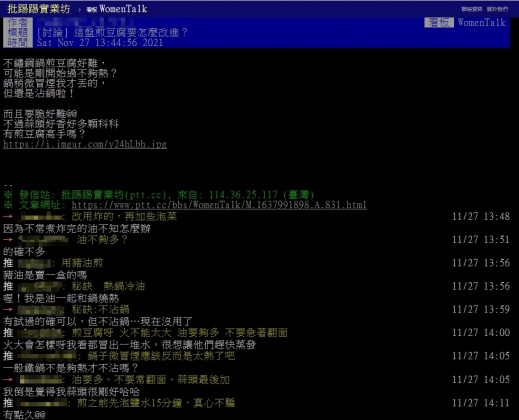
Task: Click the 推 tag beside 鍋子微冒煙 comment
Action: pyautogui.click(x=8, y=356)
